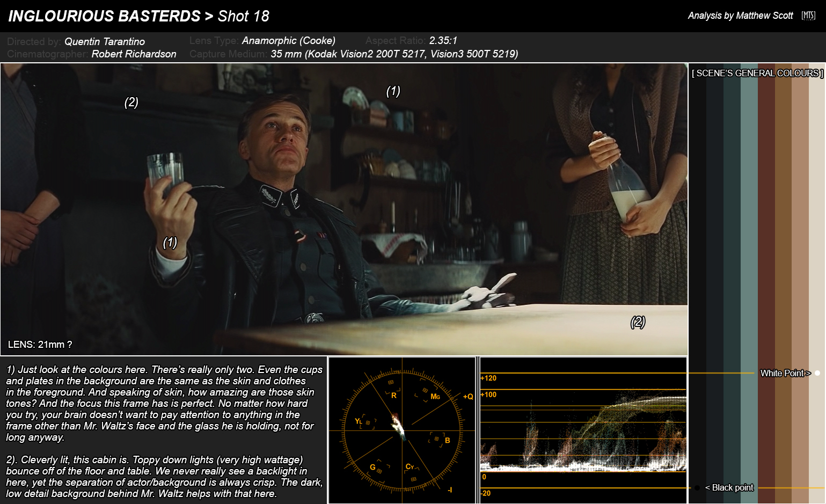Click the Black point label
826x504 pixels.
coord(729,487)
